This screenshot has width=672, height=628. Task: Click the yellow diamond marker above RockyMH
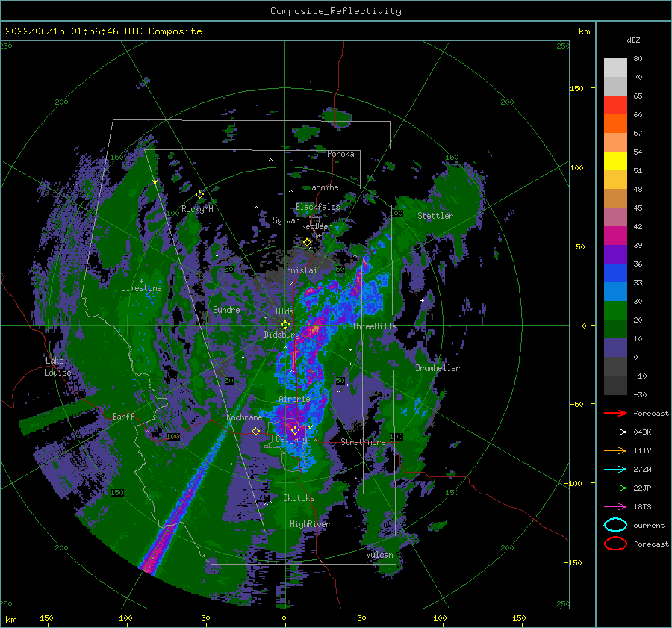199,195
